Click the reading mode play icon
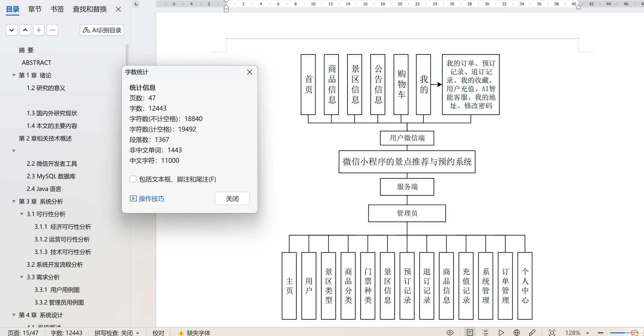 tap(501, 333)
